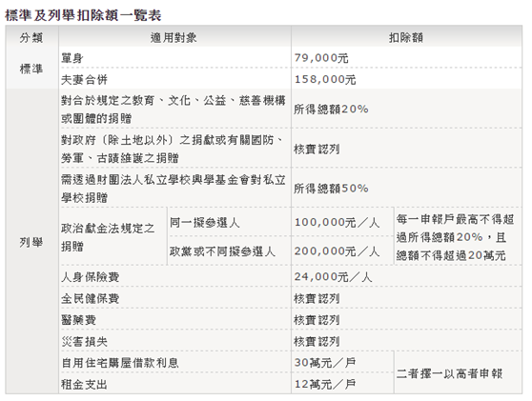Image resolution: width=532 pixels, height=401 pixels.
Task: Click the 自用住宅購屋借款利息 row label
Action: [120, 363]
